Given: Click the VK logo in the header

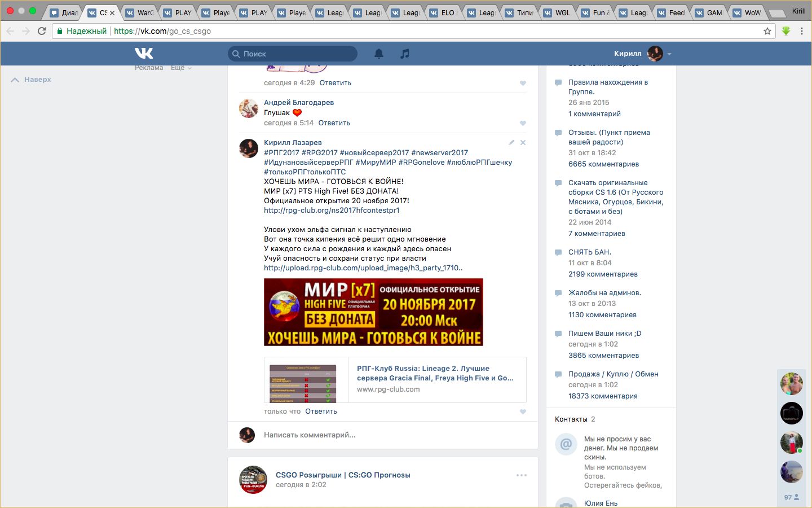Looking at the screenshot, I should tap(144, 53).
